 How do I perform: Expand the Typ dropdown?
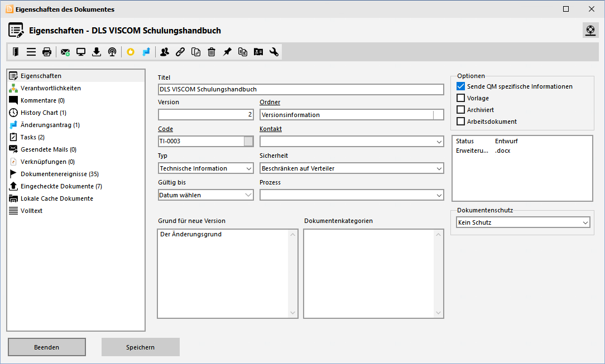point(248,168)
